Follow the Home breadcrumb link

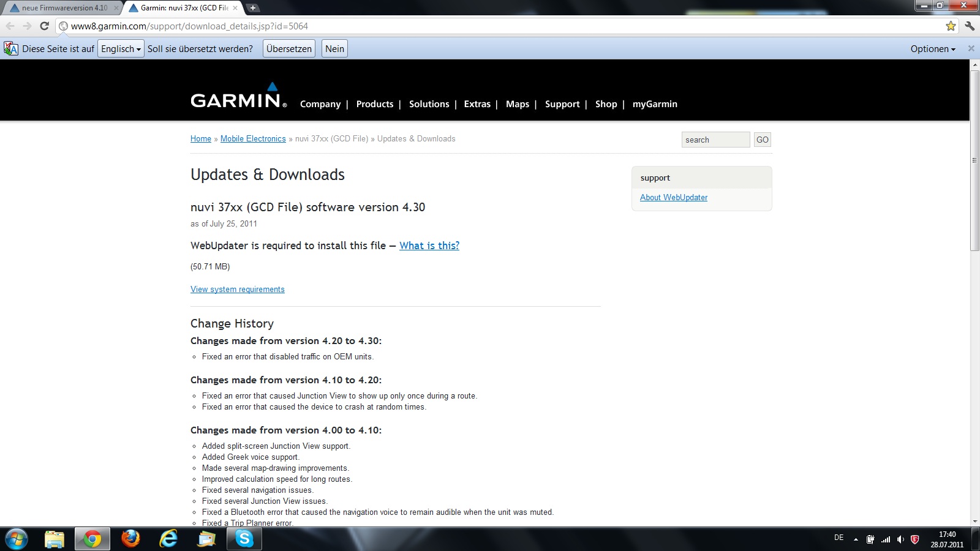(201, 139)
